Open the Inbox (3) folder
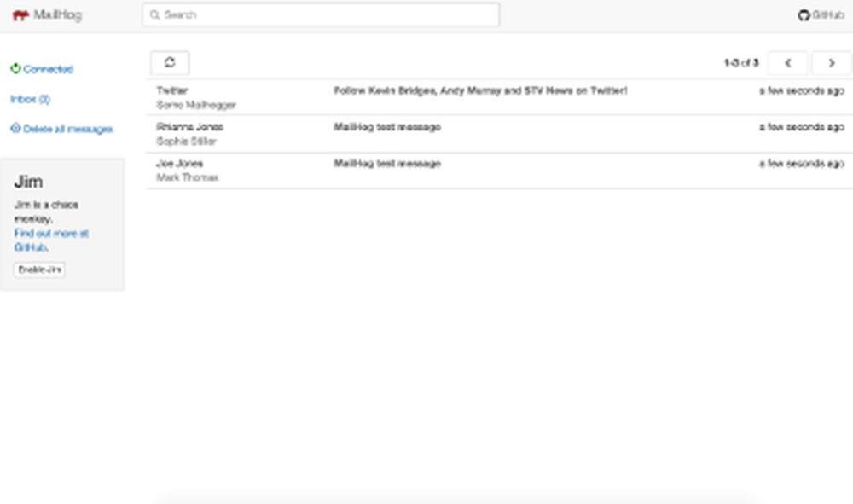Screen dimensions: 853x504 [31, 99]
